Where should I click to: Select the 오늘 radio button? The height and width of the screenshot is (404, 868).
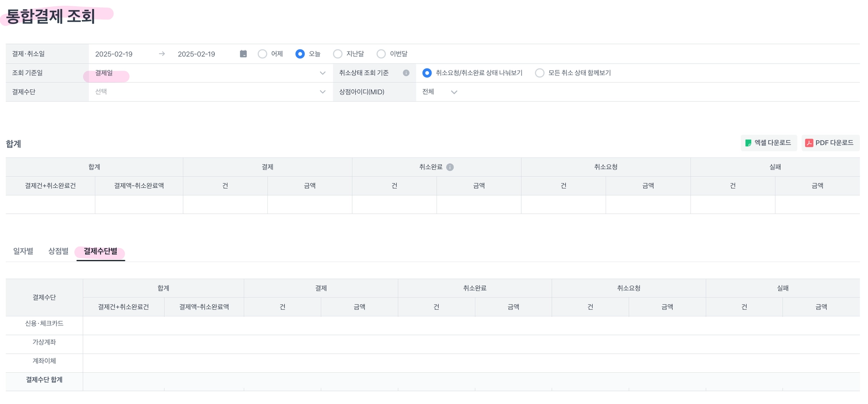[x=300, y=54]
